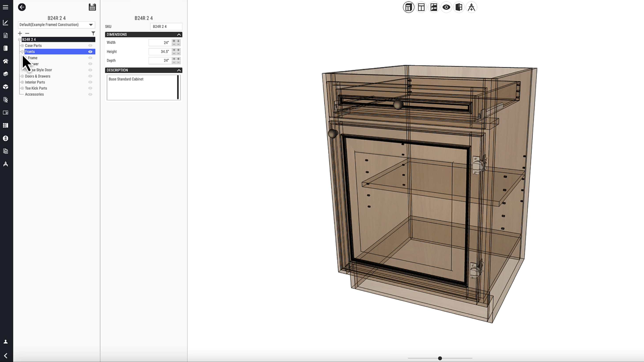
Task: Select Accessories in the tree
Action: point(34,94)
